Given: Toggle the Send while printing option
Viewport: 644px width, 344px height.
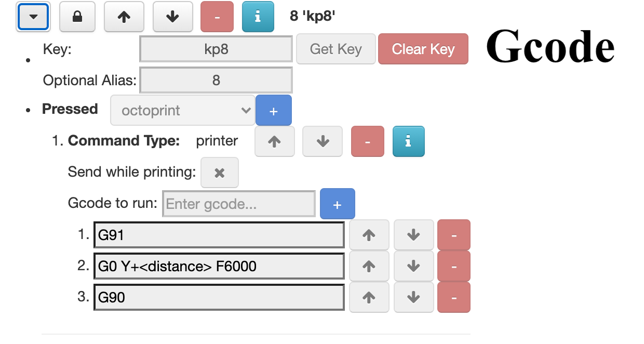Looking at the screenshot, I should tap(220, 173).
